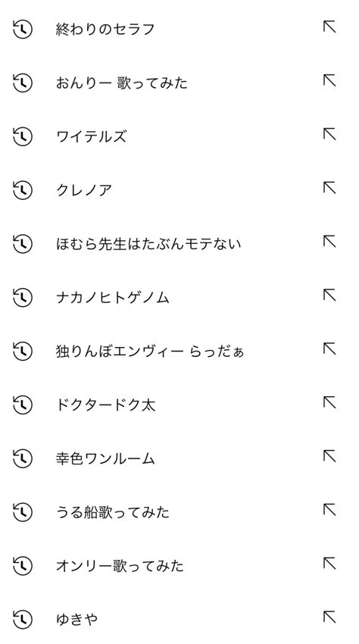Click the history clock icon beside 独りんぼエンヴィー らっだぁ

tap(22, 351)
